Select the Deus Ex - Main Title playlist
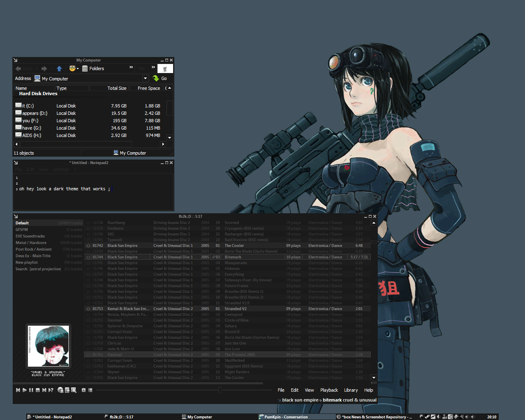The image size is (525, 420). coord(49,256)
